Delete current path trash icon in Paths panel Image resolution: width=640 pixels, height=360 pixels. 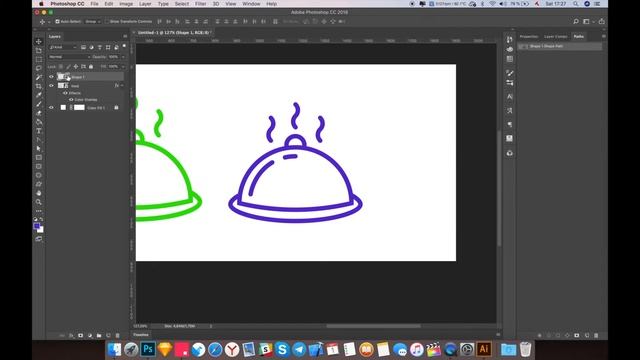tap(596, 336)
